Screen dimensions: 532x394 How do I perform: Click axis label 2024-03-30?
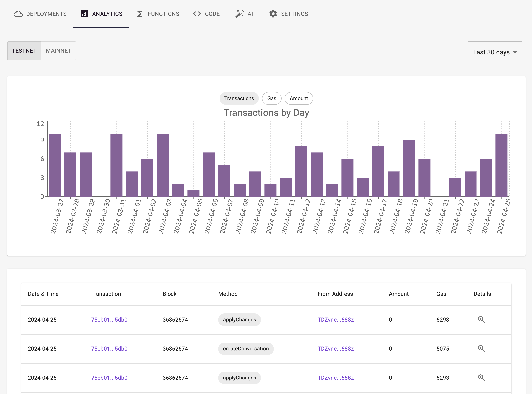click(103, 216)
